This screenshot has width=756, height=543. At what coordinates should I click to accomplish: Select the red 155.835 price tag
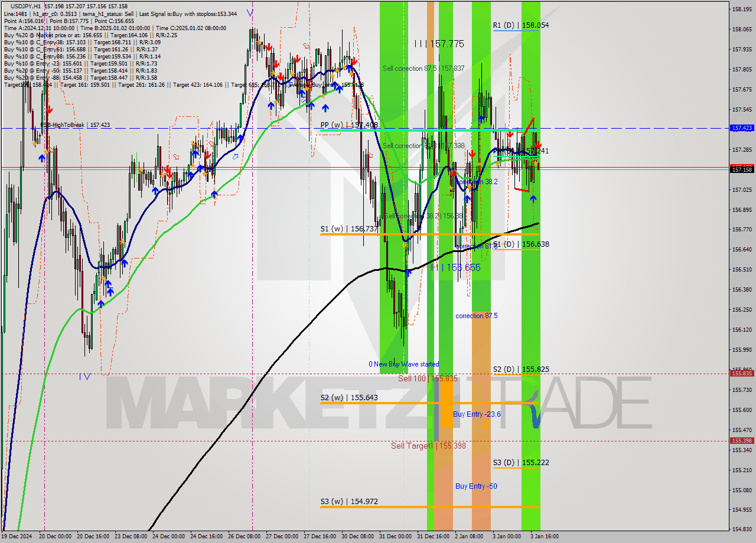[x=742, y=373]
